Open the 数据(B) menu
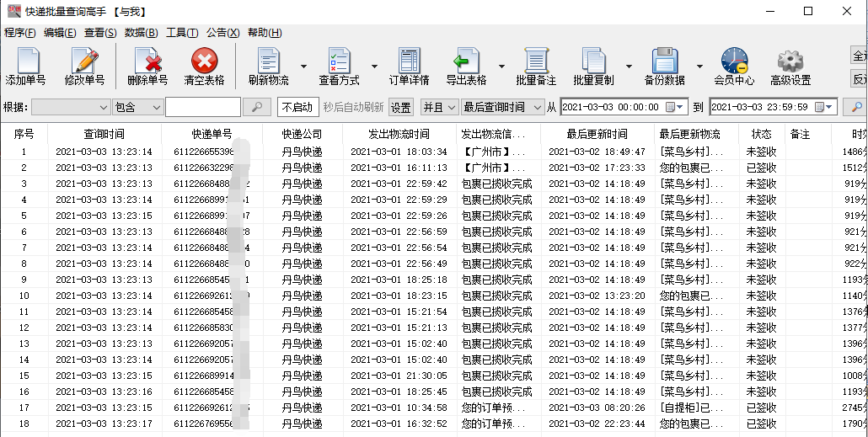 coord(141,33)
